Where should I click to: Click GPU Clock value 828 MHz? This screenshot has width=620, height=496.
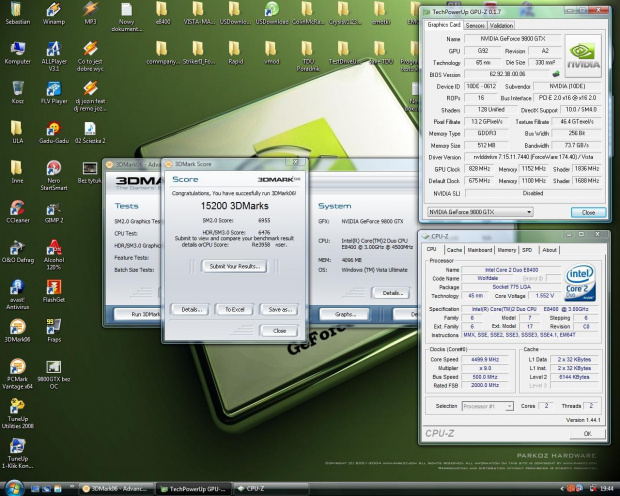[x=479, y=169]
